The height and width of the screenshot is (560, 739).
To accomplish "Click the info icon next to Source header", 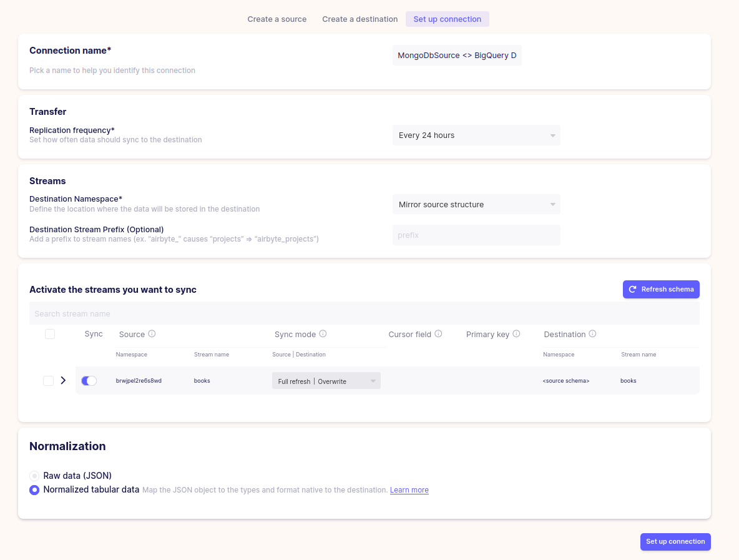I will [153, 333].
